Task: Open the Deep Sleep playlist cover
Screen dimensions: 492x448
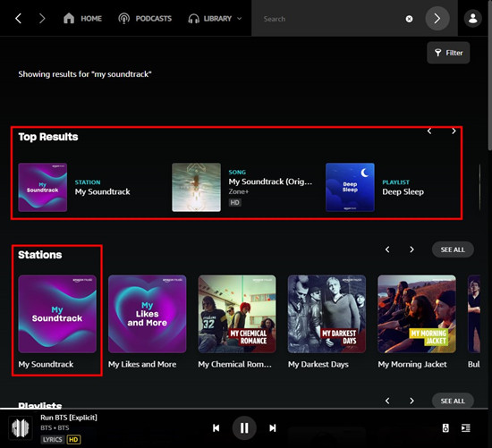Action: click(350, 187)
